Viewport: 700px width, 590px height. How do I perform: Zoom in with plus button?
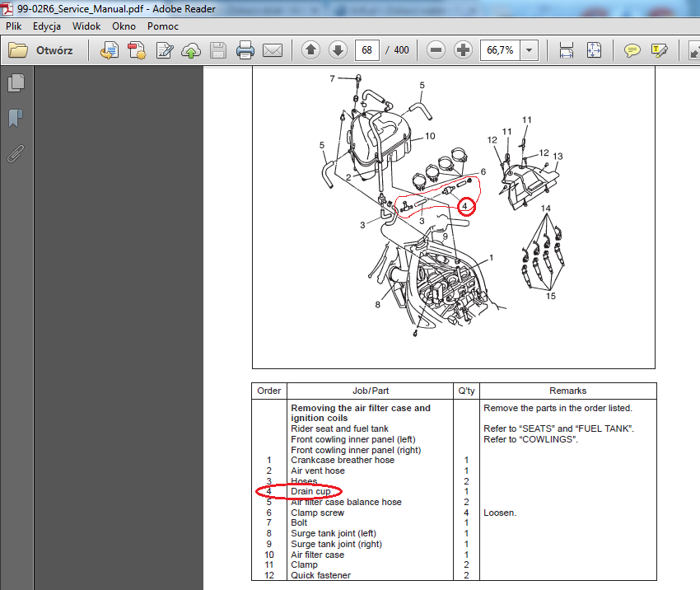click(464, 50)
